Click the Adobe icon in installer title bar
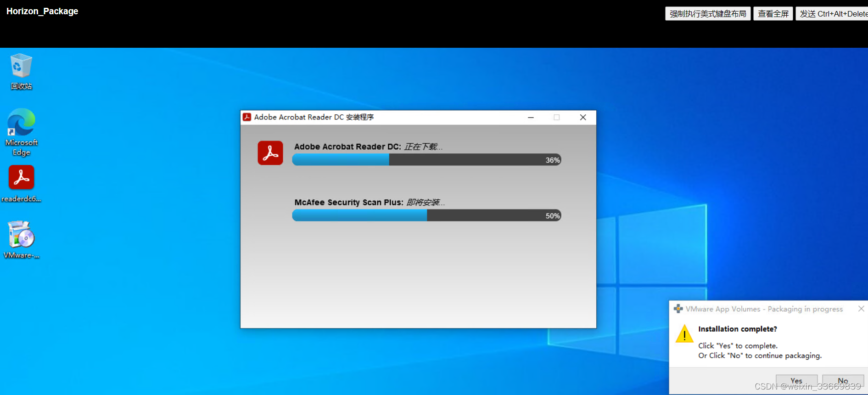Viewport: 868px width, 395px height. pyautogui.click(x=247, y=117)
